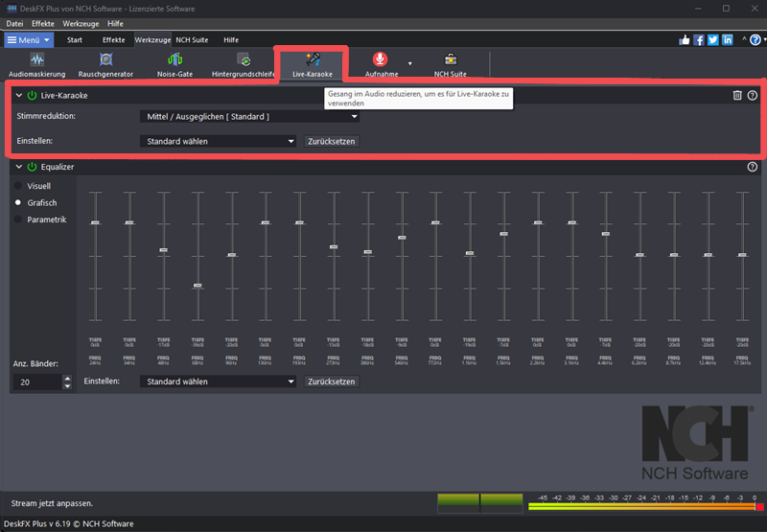Click the 24Hz band slider handle
Viewport: 767px width, 532px height.
coord(95,222)
